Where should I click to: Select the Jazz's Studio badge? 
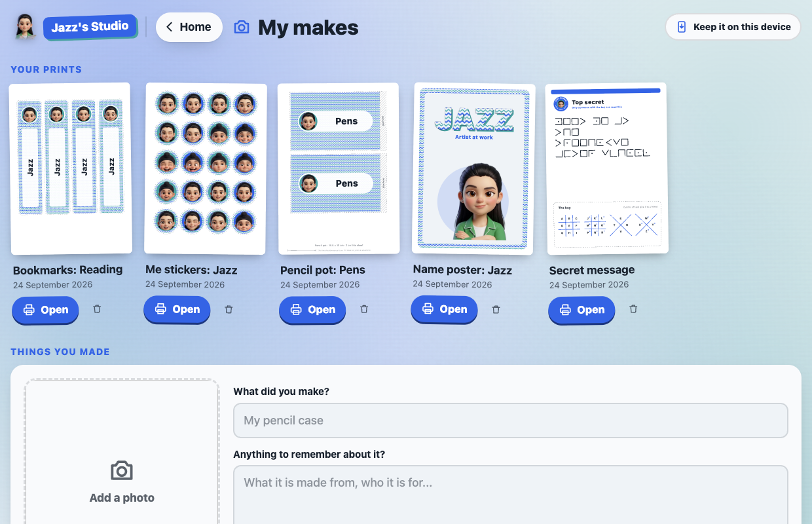click(90, 27)
